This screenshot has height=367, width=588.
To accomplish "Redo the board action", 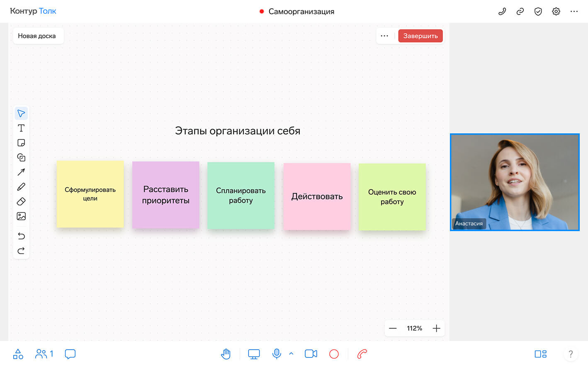I will tap(21, 251).
